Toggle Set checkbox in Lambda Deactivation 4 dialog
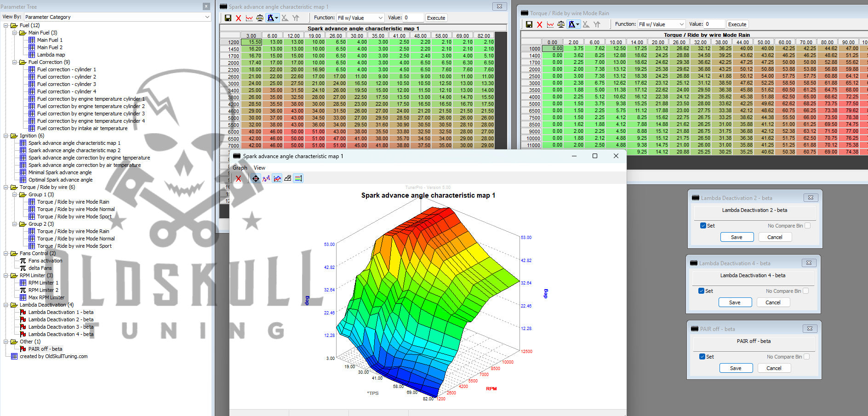The height and width of the screenshot is (416, 868). pos(701,291)
